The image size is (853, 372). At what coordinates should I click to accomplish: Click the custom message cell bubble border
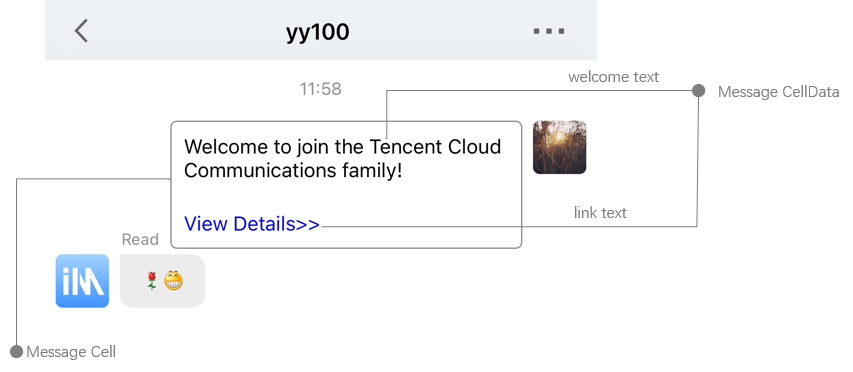coord(346,185)
